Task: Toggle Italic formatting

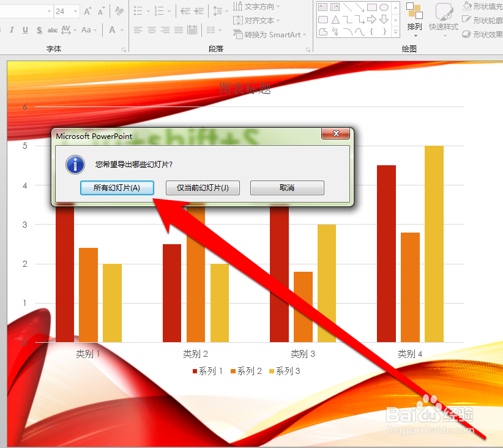Action: pos(12,30)
